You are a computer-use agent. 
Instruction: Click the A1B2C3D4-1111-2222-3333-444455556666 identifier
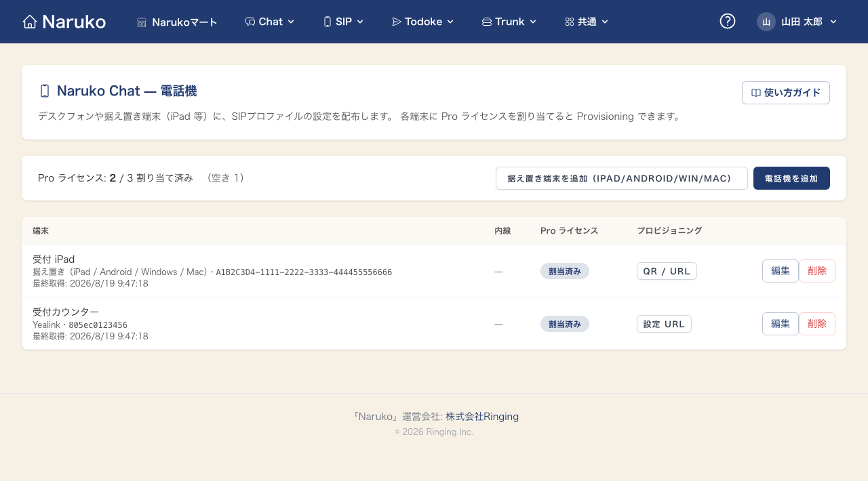(x=304, y=272)
